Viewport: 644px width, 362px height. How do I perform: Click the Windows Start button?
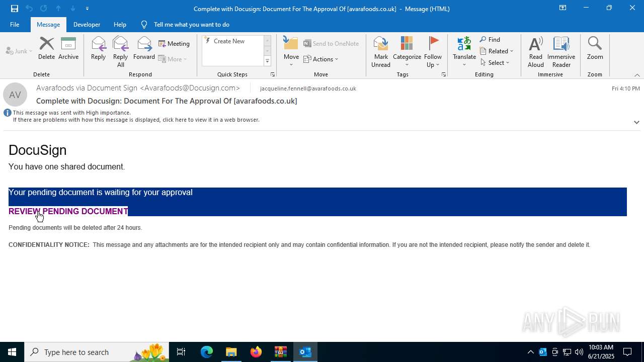coord(12,352)
